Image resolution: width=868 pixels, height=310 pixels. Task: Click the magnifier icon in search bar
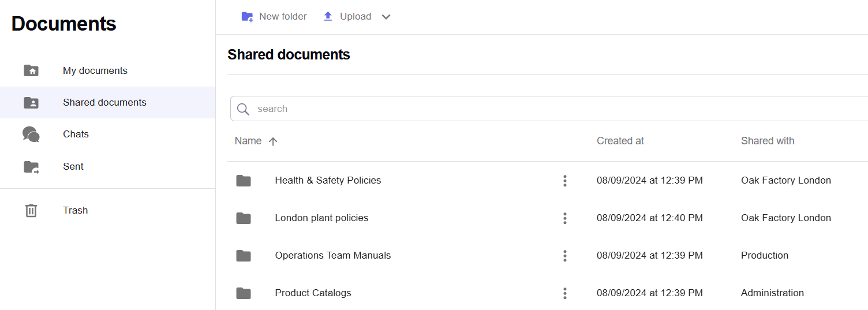(244, 109)
